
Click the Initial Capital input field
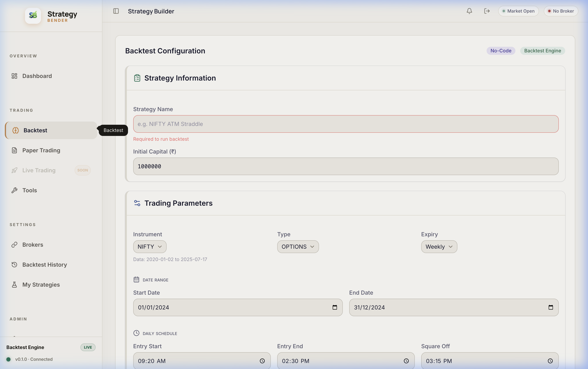(x=346, y=166)
